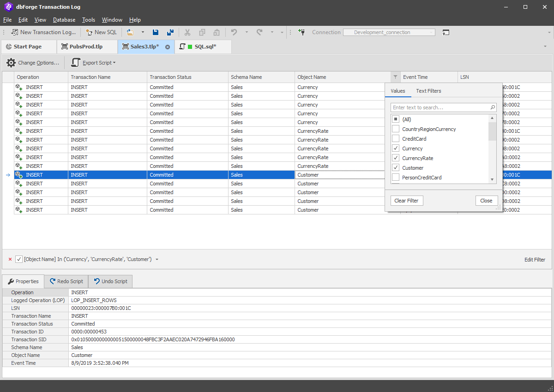This screenshot has height=392, width=554.
Task: Click the Cut scissors icon
Action: (187, 32)
